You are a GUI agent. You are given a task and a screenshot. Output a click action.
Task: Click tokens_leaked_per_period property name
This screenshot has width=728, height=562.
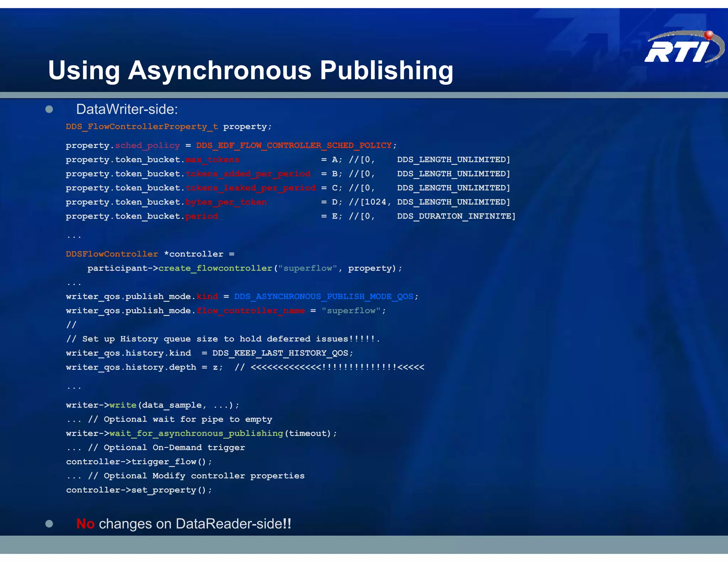pyautogui.click(x=251, y=188)
